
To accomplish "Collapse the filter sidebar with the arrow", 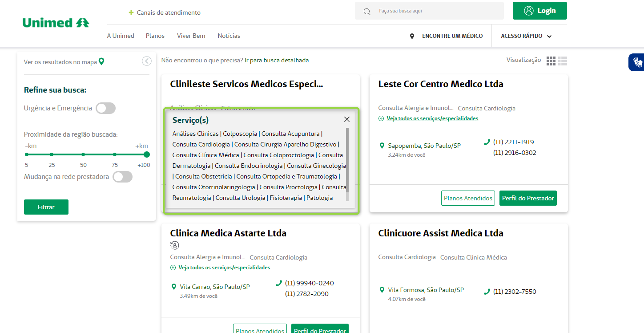I will click(147, 61).
